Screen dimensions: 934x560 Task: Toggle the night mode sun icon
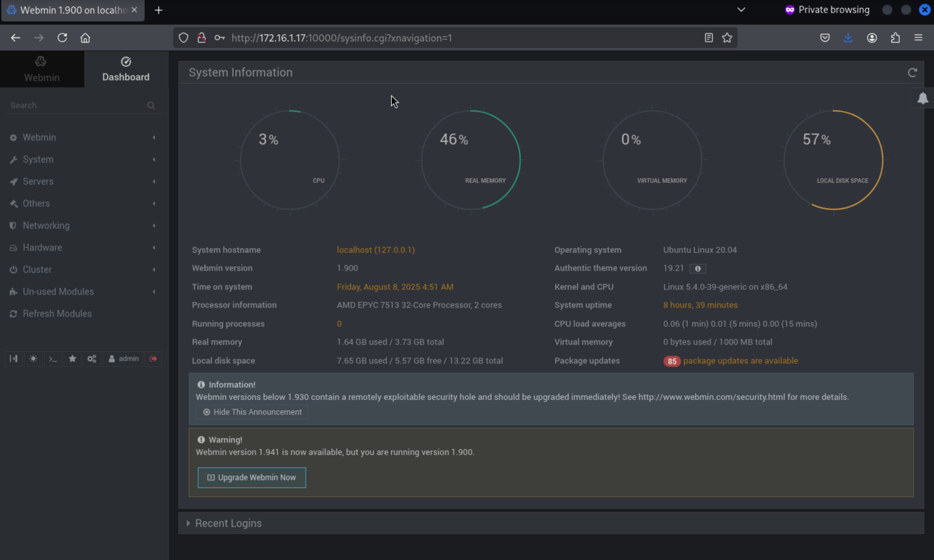click(33, 358)
